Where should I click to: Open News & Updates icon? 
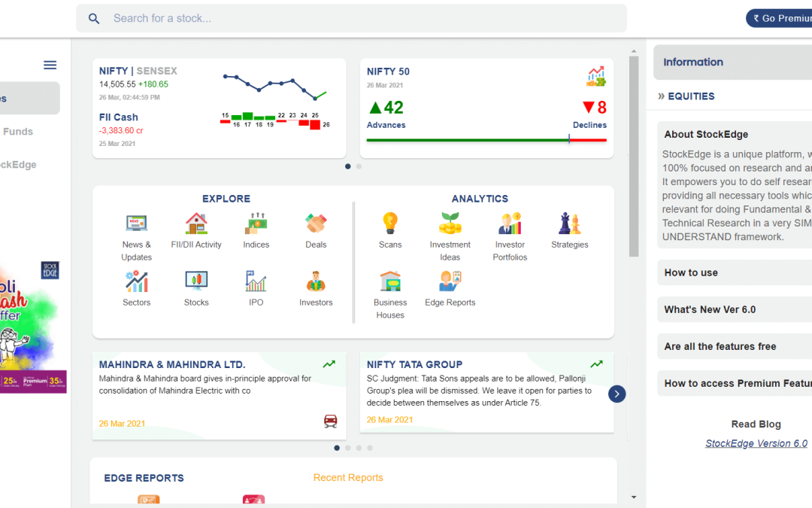(137, 224)
